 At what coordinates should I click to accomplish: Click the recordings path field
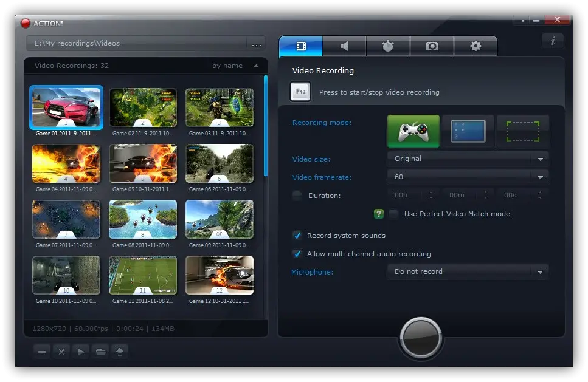tap(137, 44)
